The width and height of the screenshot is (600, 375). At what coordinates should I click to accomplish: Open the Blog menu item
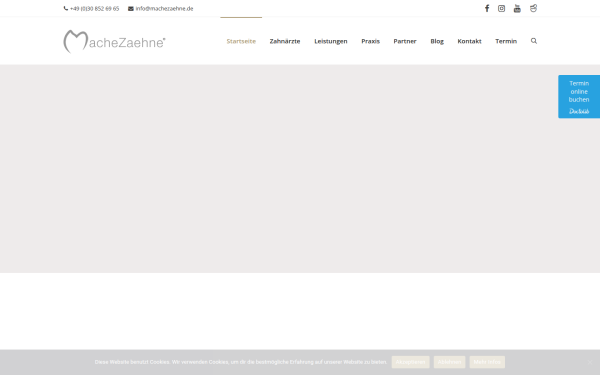(437, 41)
